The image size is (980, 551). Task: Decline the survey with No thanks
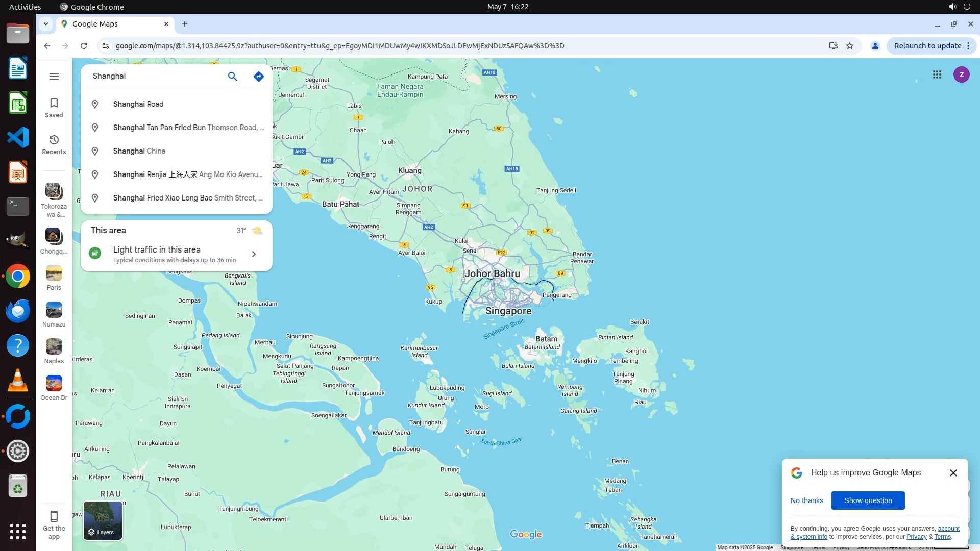click(x=806, y=500)
